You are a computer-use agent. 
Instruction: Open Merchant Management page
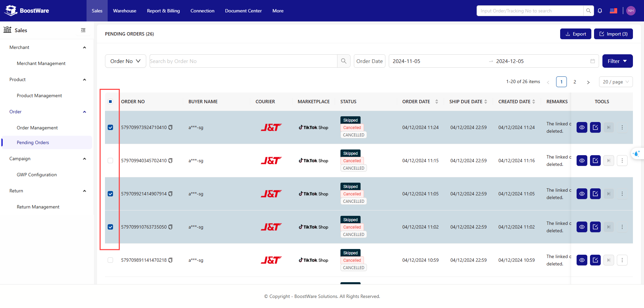point(41,63)
